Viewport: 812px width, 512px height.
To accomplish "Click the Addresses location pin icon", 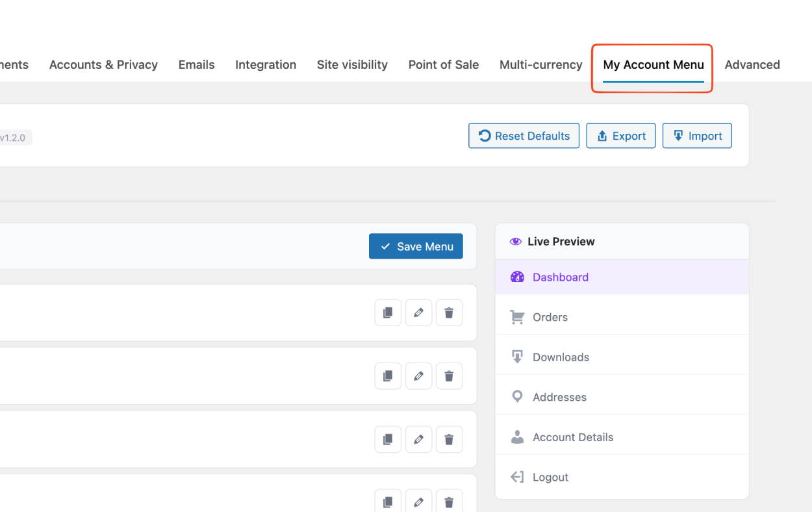I will click(517, 396).
